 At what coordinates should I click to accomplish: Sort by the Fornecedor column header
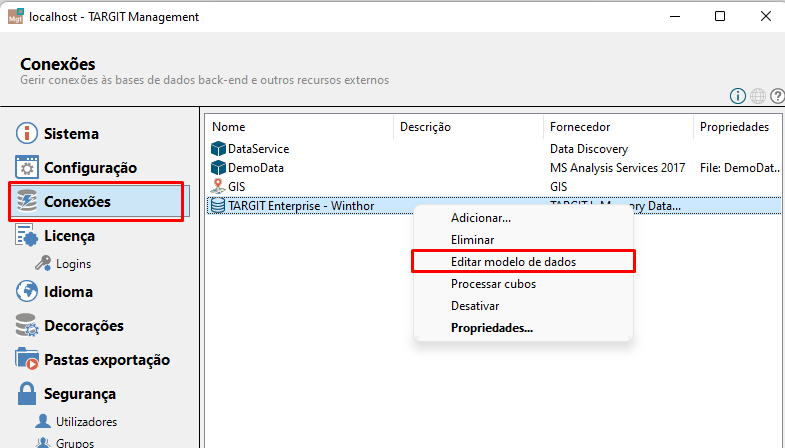(x=580, y=127)
